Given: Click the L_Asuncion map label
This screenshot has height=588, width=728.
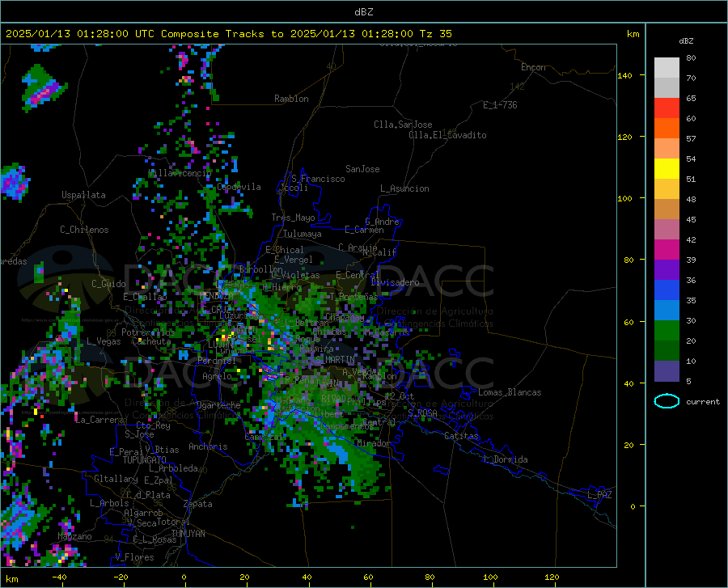Looking at the screenshot, I should tap(404, 188).
